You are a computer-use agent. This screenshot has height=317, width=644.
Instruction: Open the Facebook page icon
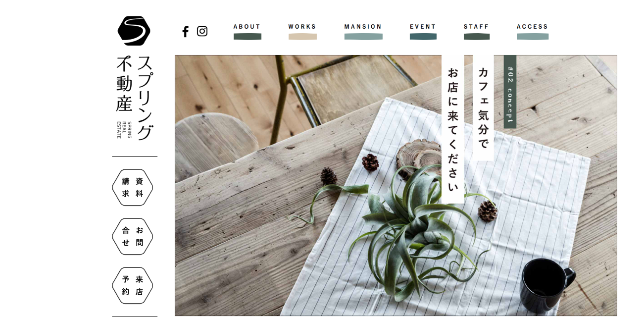tap(185, 32)
